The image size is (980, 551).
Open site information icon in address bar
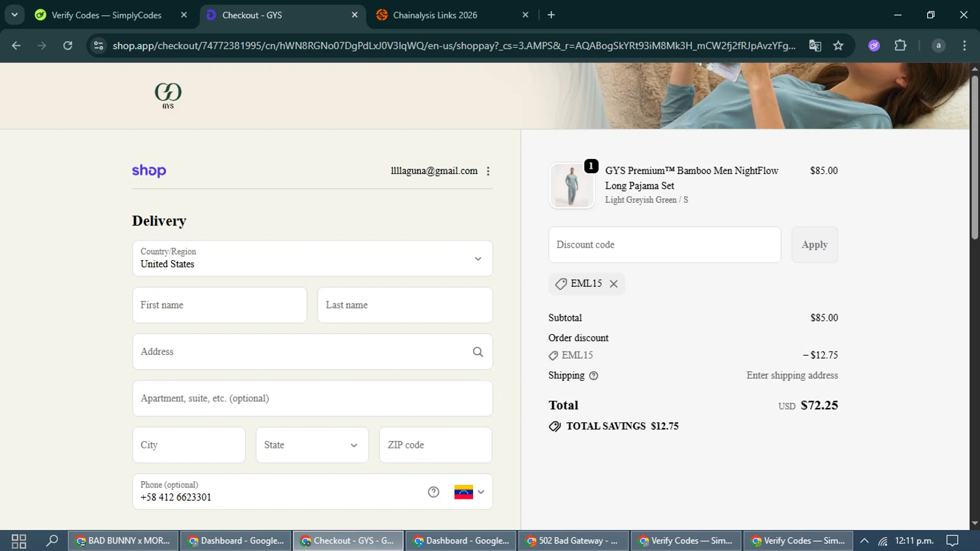coord(99,46)
